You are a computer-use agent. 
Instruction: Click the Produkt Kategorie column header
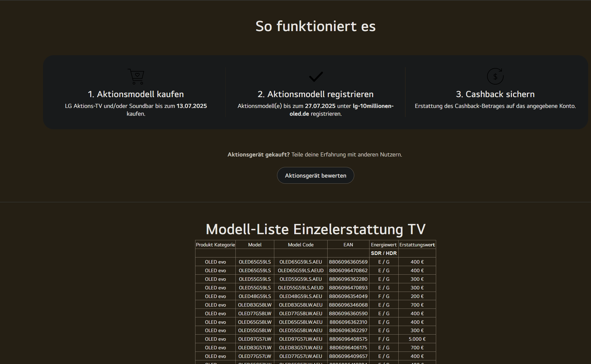tap(215, 244)
